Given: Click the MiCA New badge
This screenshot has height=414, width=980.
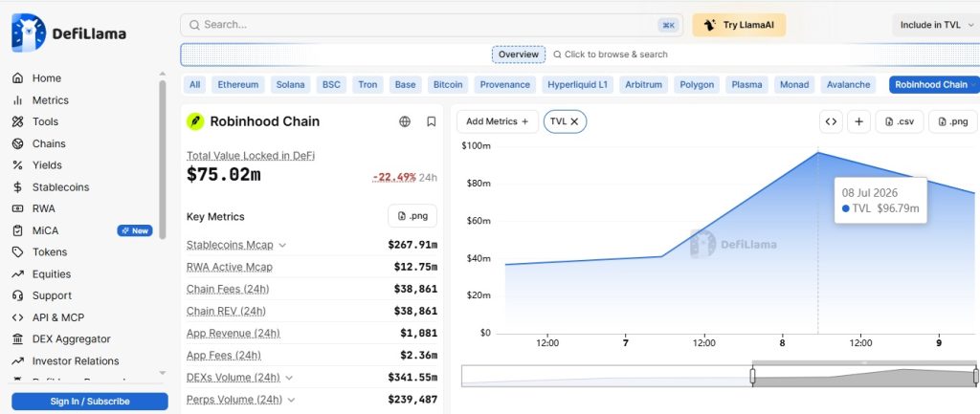Looking at the screenshot, I should (x=135, y=231).
